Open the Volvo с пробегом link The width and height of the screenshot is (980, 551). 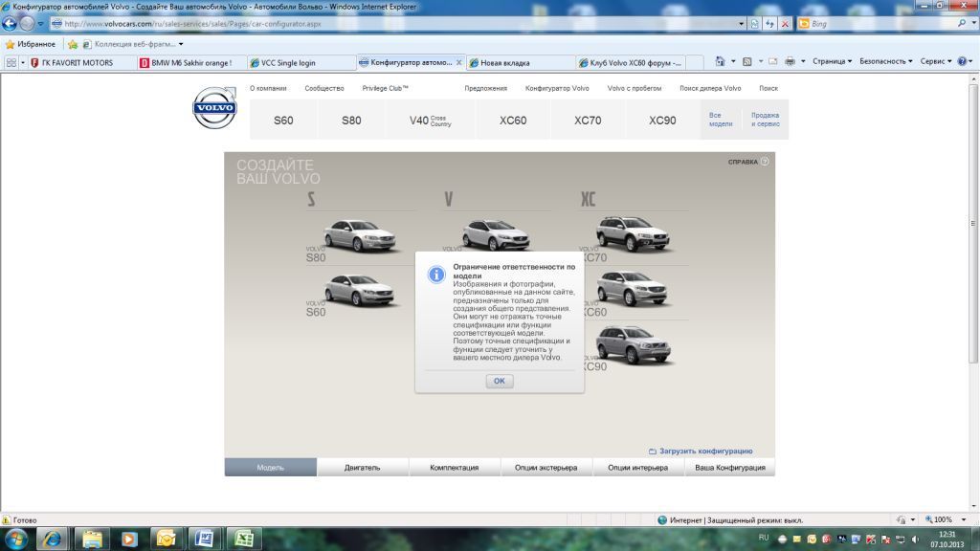point(635,88)
